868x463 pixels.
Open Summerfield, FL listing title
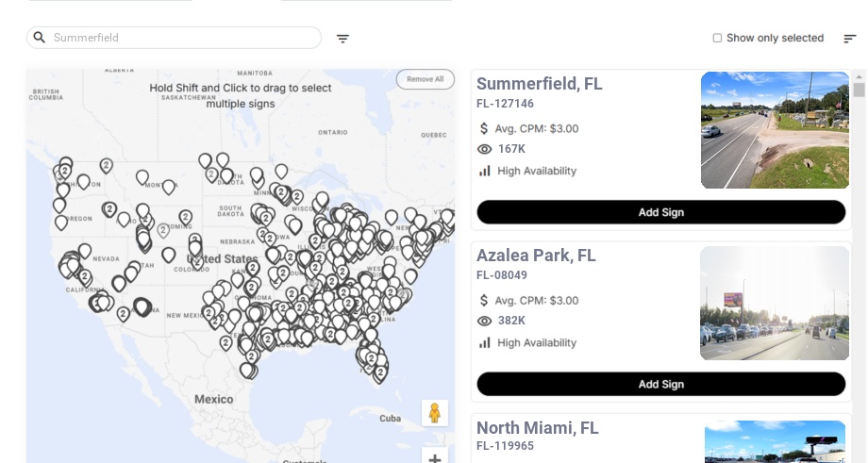point(539,84)
